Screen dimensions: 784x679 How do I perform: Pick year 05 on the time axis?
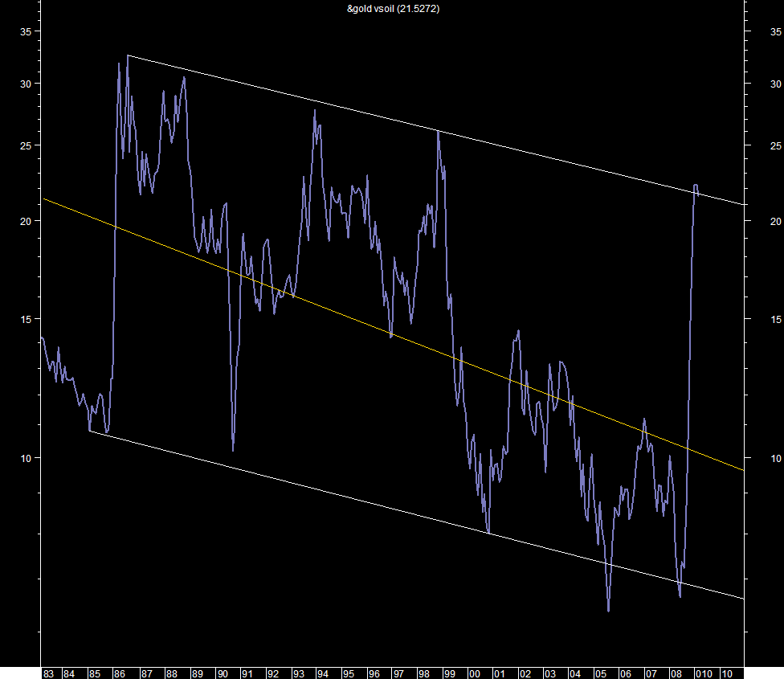click(x=601, y=673)
